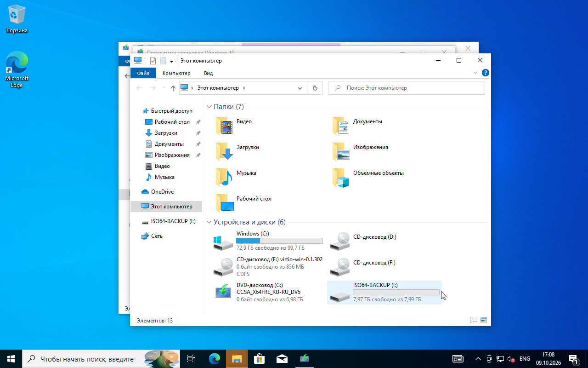588x368 pixels.
Task: Select the Windows (C:) drive icon
Action: (224, 242)
